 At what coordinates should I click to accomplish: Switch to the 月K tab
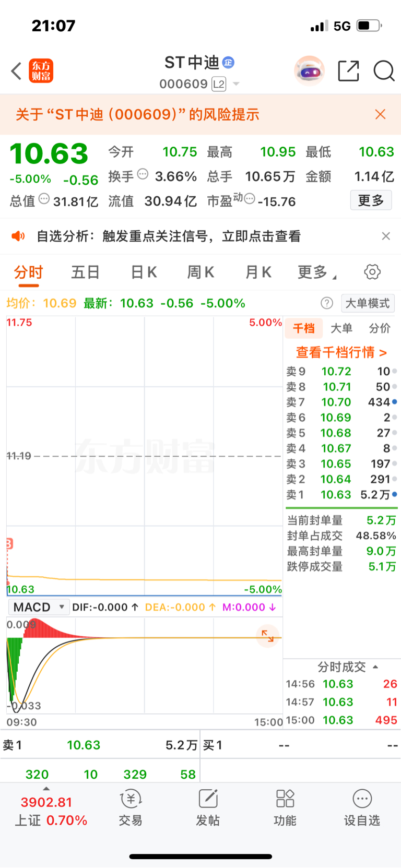[258, 272]
